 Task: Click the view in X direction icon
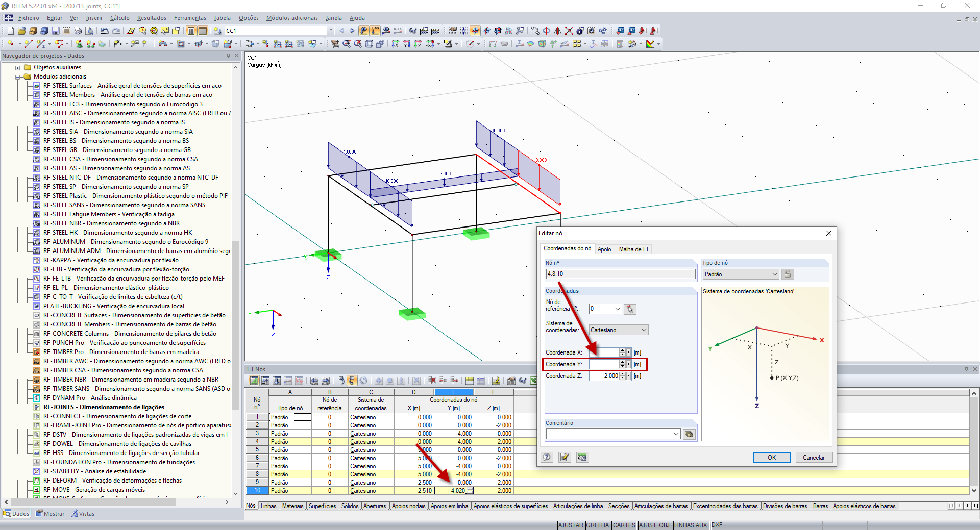pos(395,44)
